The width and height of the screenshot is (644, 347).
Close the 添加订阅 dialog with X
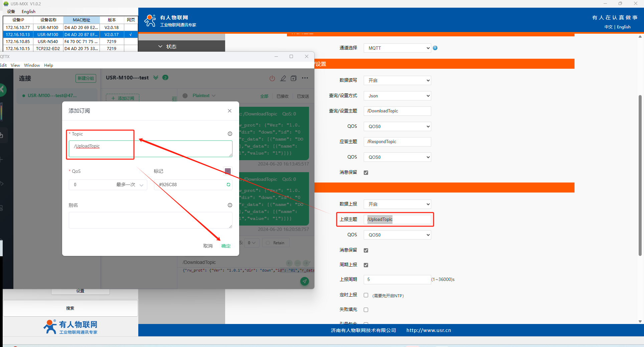click(229, 111)
